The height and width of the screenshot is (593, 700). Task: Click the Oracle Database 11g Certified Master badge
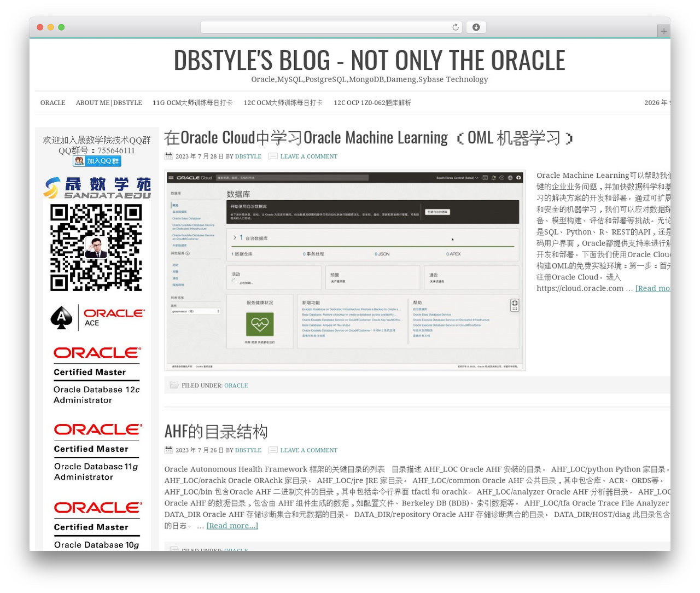pyautogui.click(x=97, y=452)
